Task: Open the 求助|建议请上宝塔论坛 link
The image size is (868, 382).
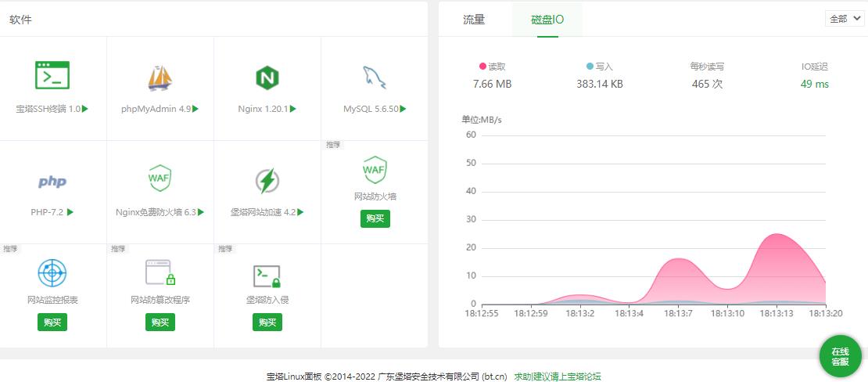Action: tap(558, 377)
